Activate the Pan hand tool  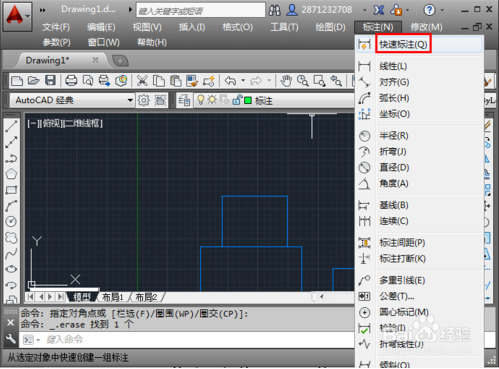tap(286, 80)
